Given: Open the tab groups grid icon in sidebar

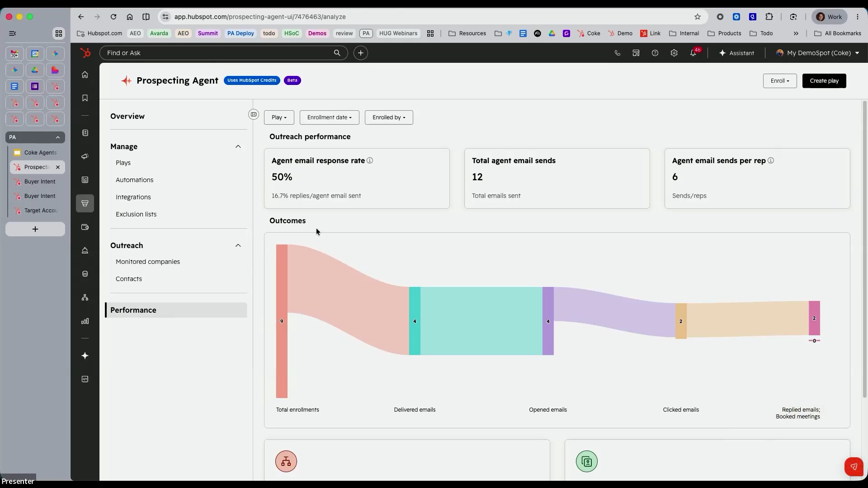Looking at the screenshot, I should coord(59,33).
